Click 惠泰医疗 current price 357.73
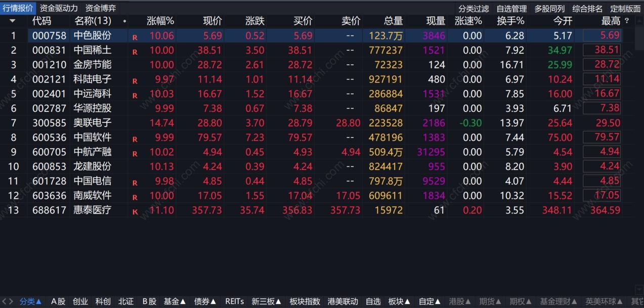Image resolution: width=644 pixels, height=308 pixels. [x=207, y=210]
